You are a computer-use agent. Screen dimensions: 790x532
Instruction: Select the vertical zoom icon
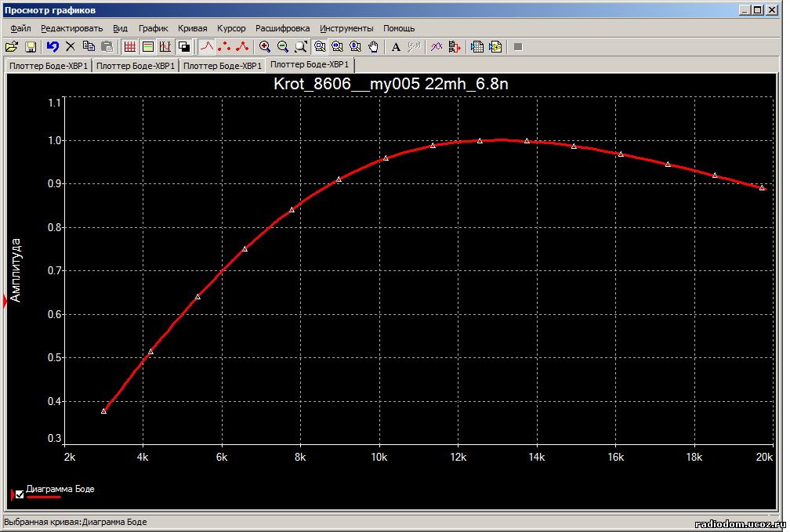coord(355,47)
